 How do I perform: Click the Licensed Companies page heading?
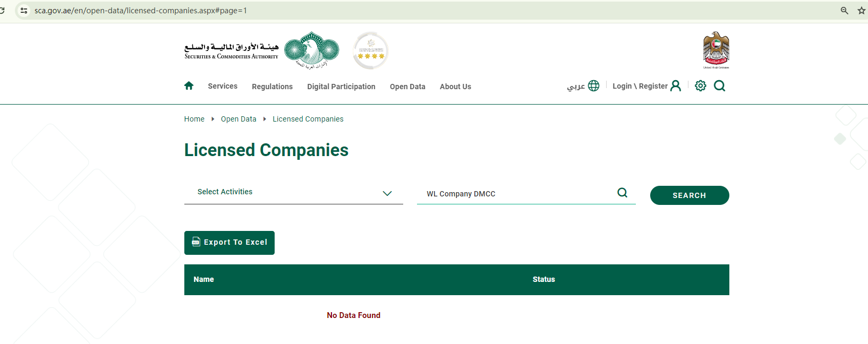click(x=266, y=150)
